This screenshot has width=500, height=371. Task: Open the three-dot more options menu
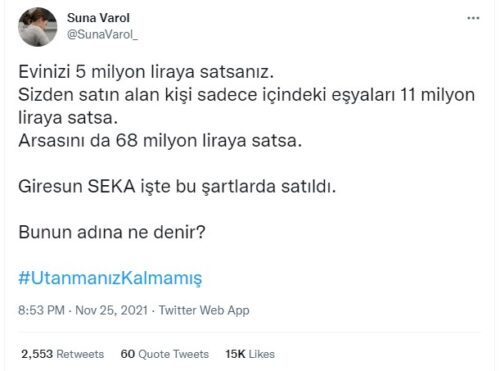coord(473,18)
